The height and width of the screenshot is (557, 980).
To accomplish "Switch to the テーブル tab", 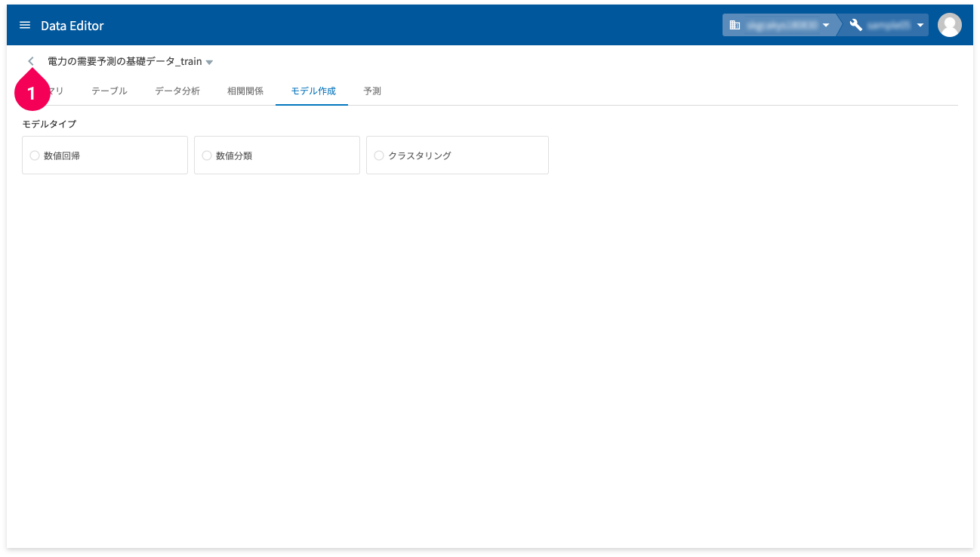I will [109, 91].
